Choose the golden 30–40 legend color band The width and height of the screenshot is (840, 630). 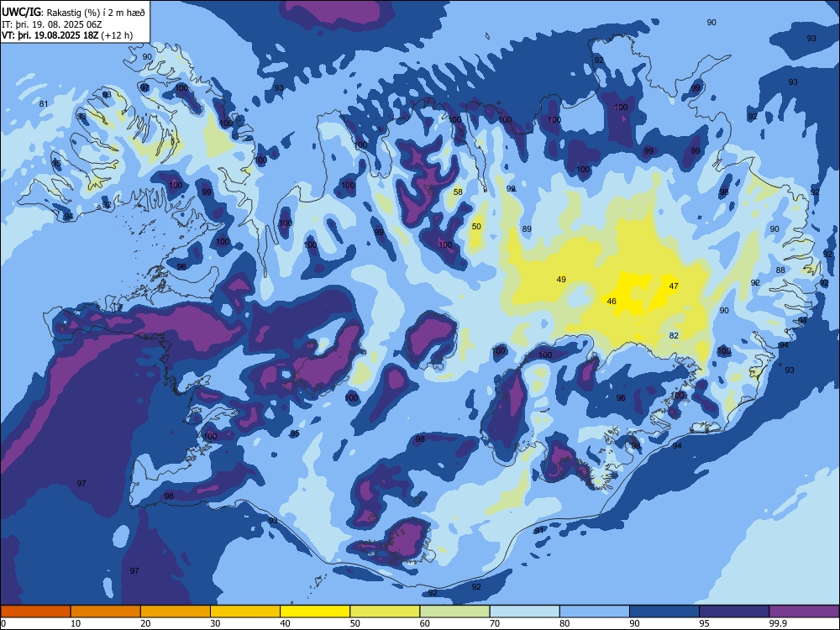pos(245,612)
